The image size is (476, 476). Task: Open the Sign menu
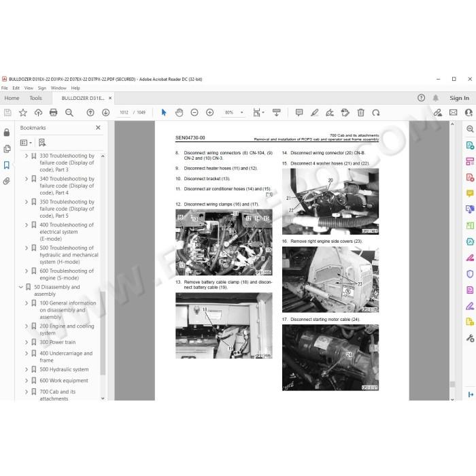click(42, 88)
